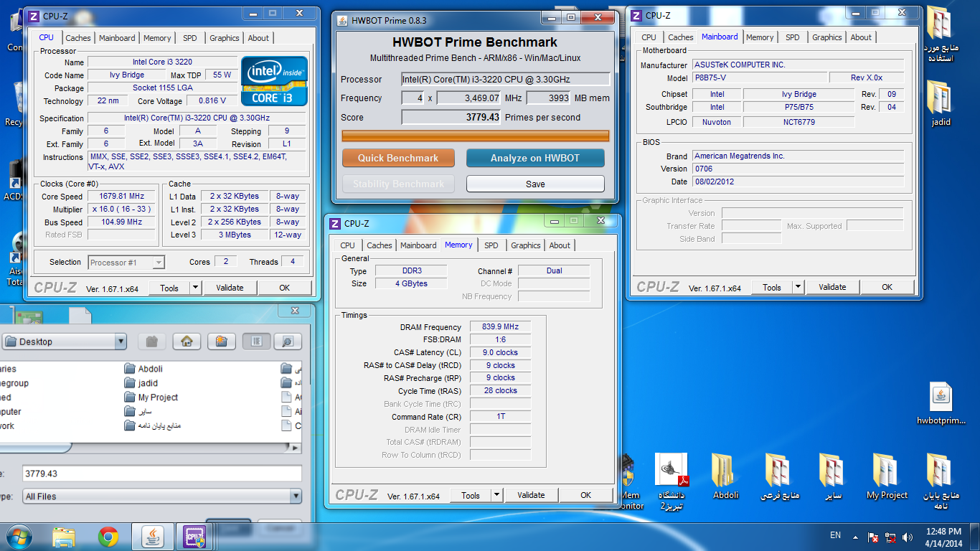
Task: Open Windows Explorer from the taskbar
Action: point(64,537)
